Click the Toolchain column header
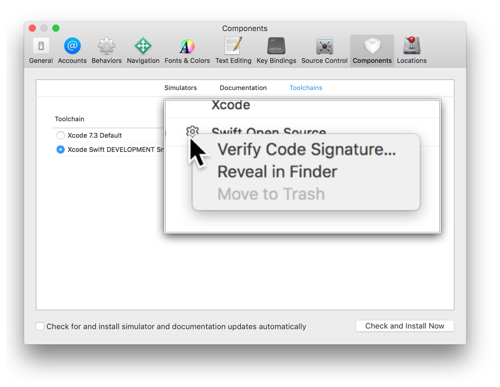 (69, 119)
